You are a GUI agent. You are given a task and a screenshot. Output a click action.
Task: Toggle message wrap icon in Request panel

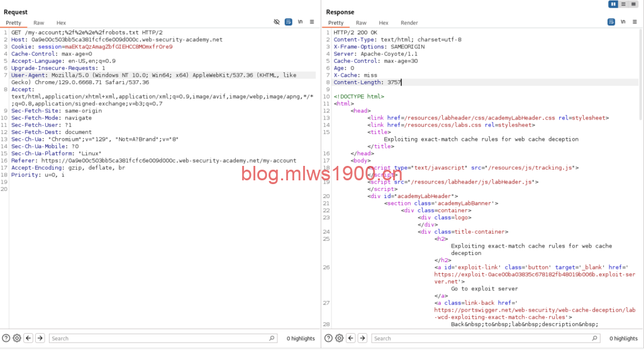coord(288,22)
